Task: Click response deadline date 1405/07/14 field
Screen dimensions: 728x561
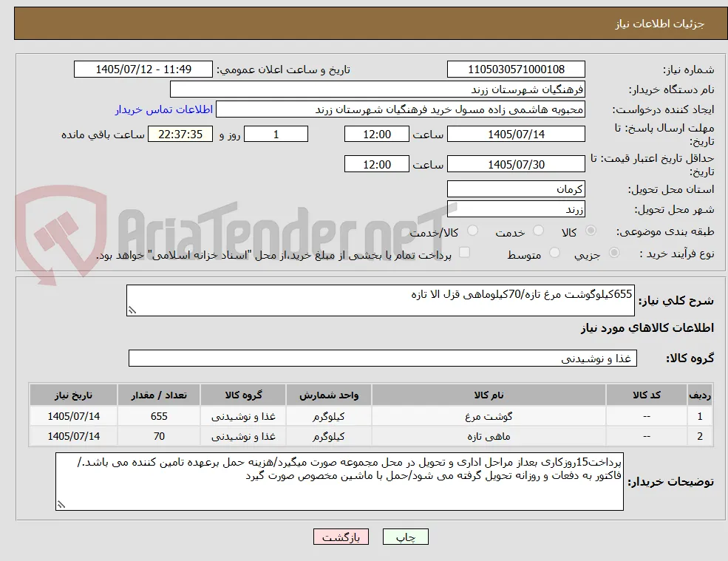Action: point(516,135)
